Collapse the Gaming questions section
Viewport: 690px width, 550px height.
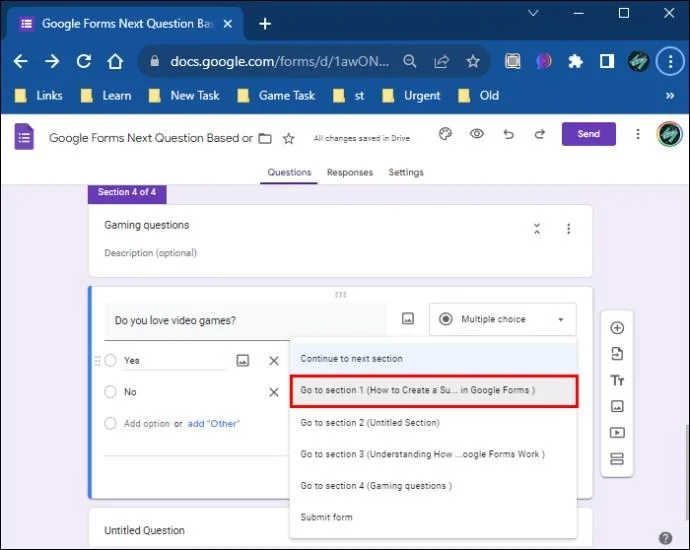tap(537, 229)
